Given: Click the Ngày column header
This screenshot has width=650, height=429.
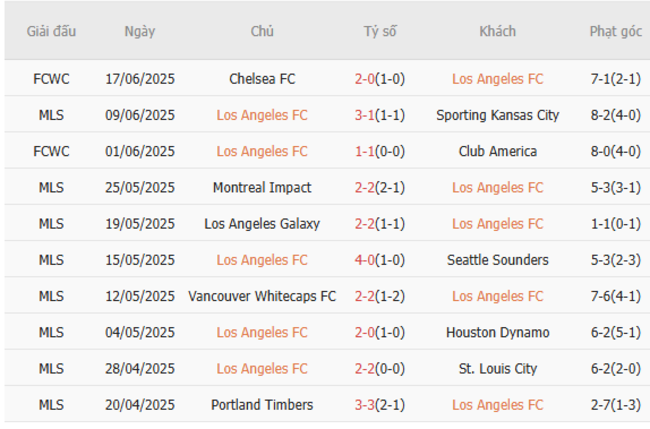Looking at the screenshot, I should (140, 31).
